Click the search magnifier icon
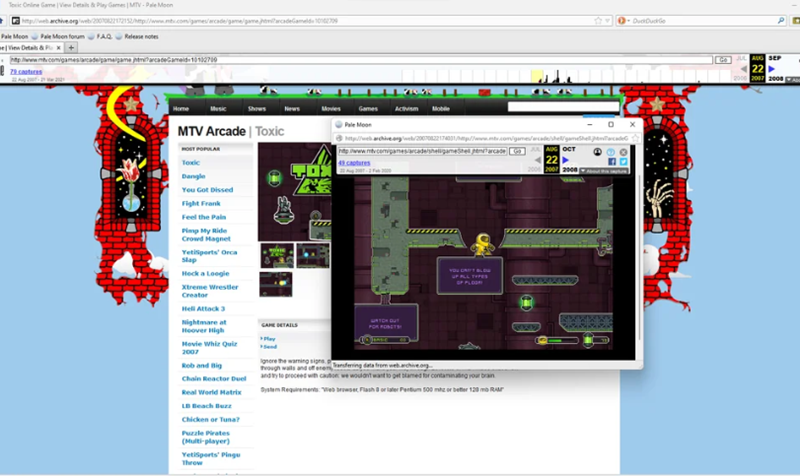800x476 pixels. point(781,21)
